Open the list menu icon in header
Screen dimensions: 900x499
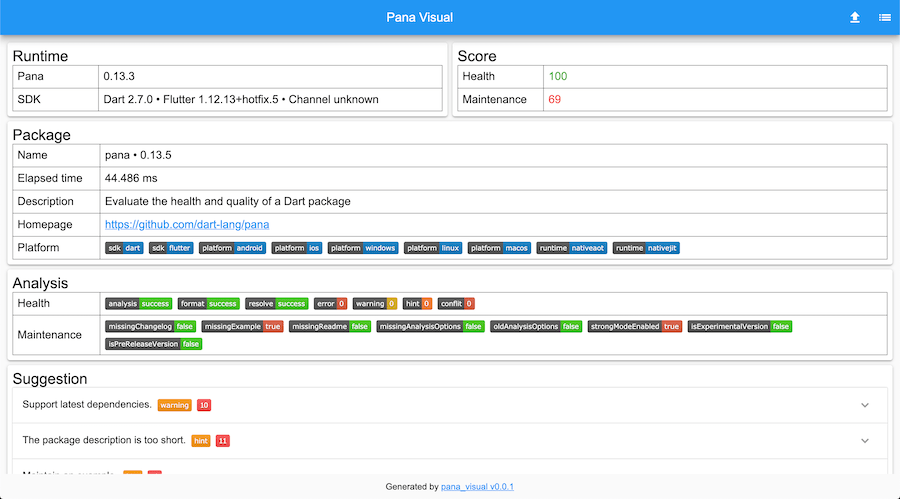coord(885,17)
